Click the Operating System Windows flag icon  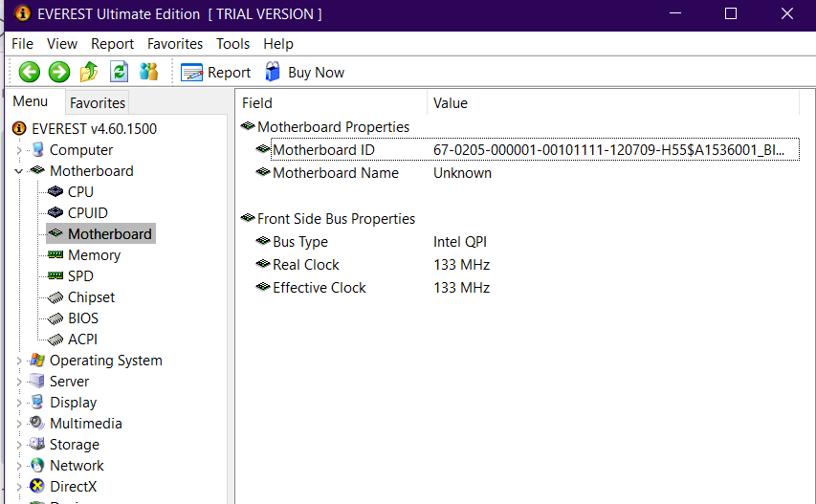click(37, 360)
